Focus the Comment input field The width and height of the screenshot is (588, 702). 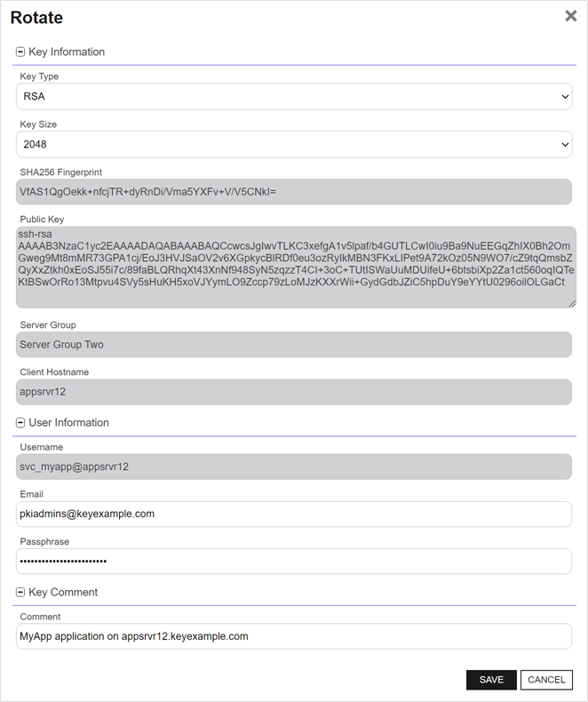pos(294,636)
